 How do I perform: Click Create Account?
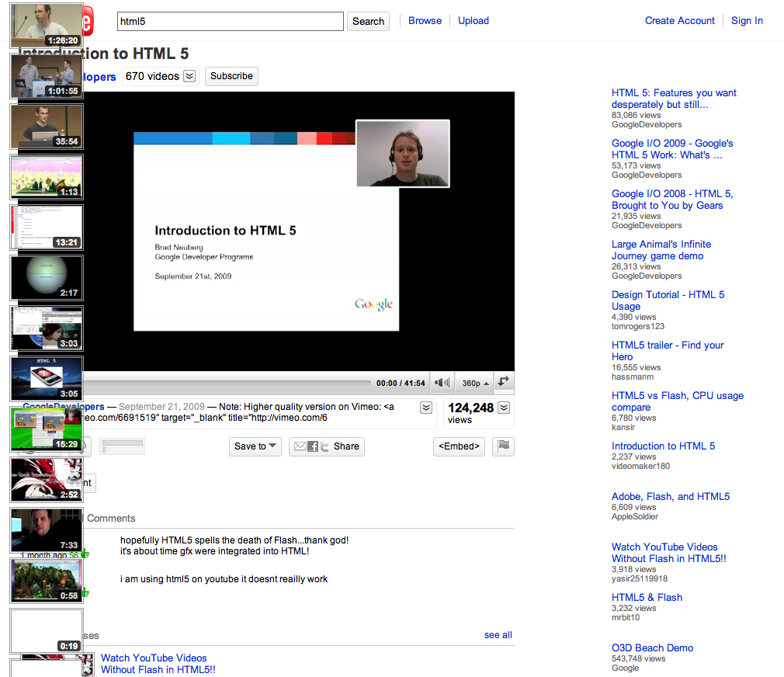(x=679, y=20)
